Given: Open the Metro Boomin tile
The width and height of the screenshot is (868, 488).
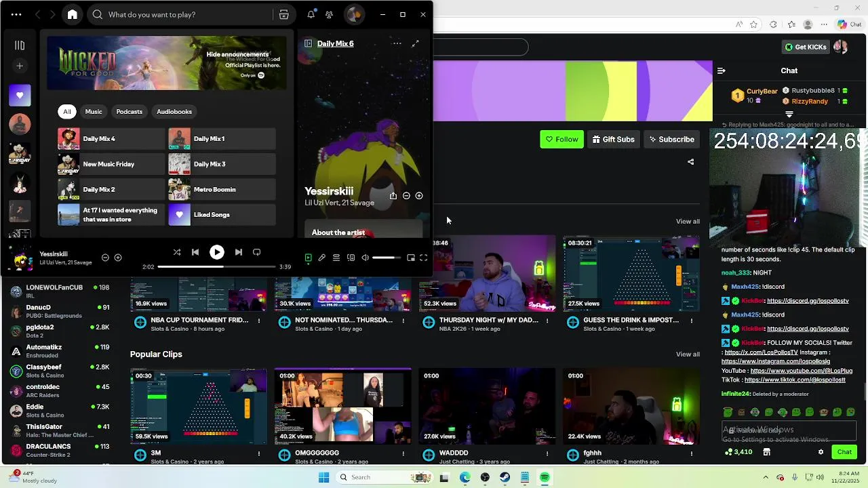Looking at the screenshot, I should pos(222,189).
